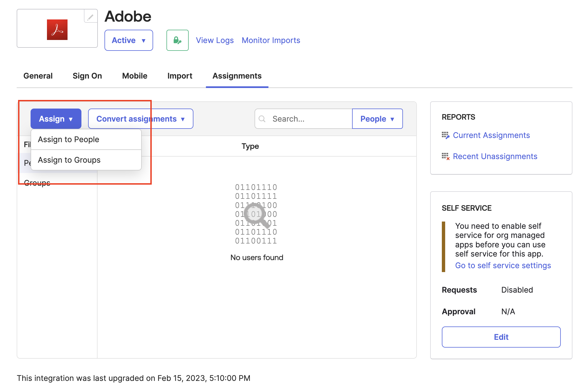Open the Convert assignments dropdown

click(x=141, y=119)
